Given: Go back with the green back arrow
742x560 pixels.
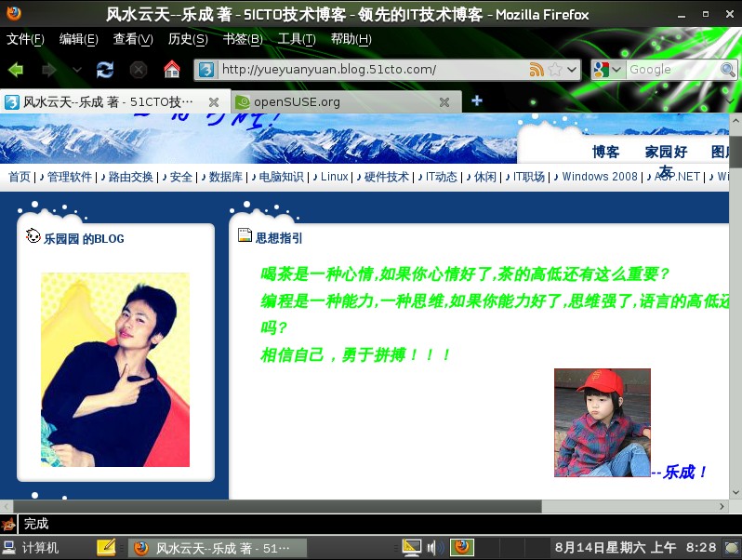Looking at the screenshot, I should (16, 70).
